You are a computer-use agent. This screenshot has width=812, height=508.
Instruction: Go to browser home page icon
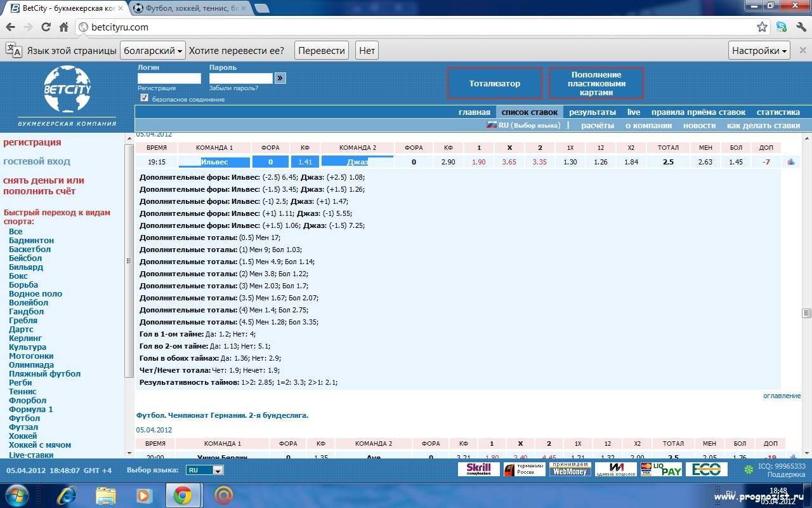63,27
